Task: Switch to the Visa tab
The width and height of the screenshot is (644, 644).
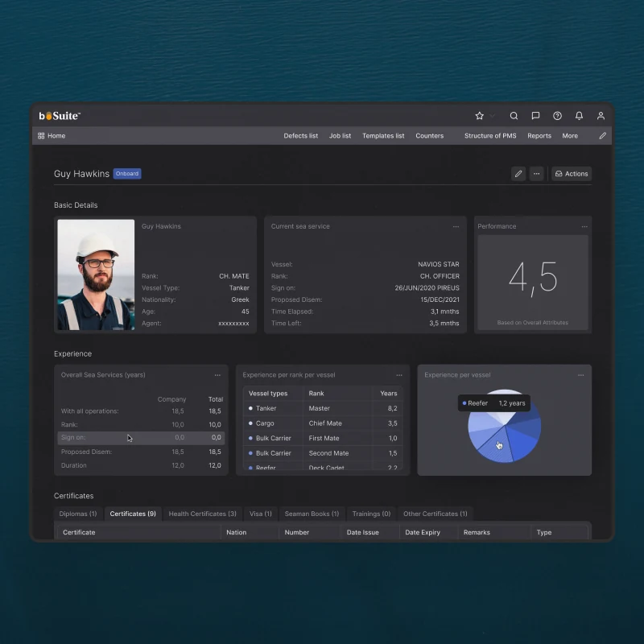Action: 260,514
